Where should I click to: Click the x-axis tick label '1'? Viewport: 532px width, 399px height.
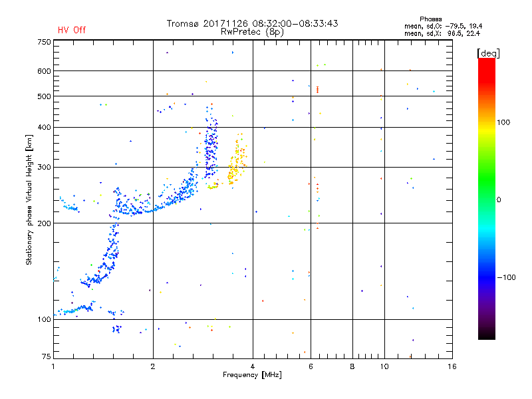(x=53, y=366)
